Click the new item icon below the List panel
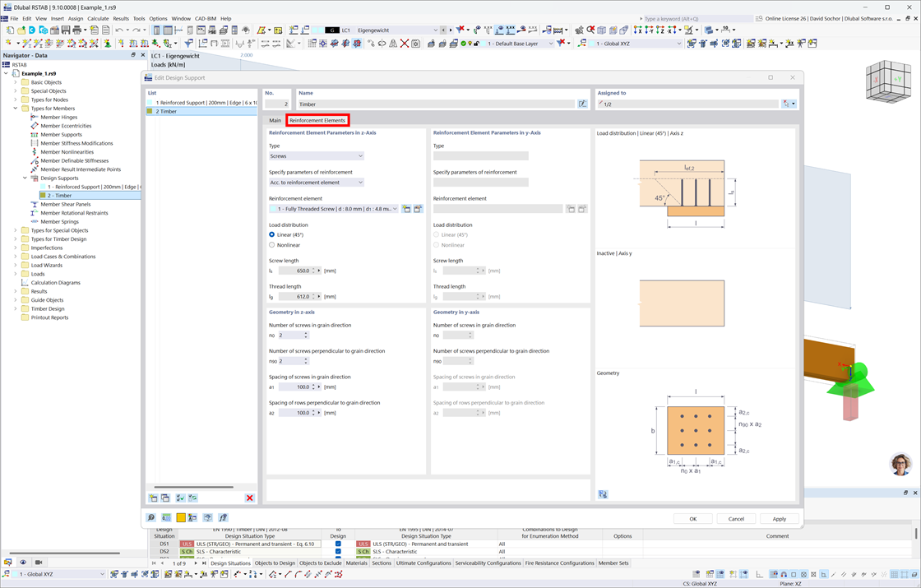The height and width of the screenshot is (588, 921). [x=153, y=498]
